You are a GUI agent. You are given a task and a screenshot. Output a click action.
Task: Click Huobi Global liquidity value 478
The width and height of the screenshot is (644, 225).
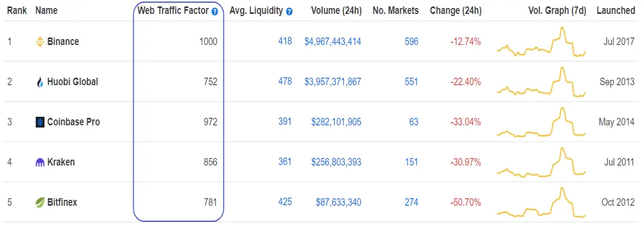point(285,81)
